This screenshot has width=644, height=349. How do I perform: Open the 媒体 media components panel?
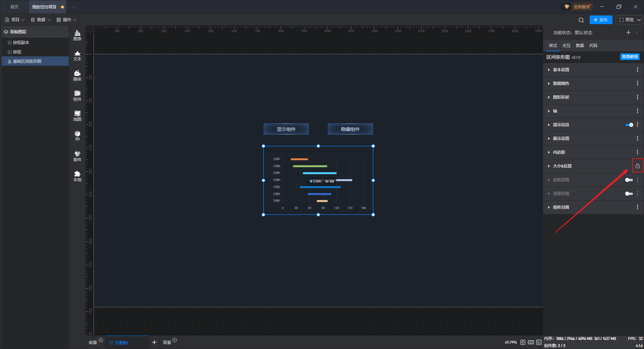pyautogui.click(x=77, y=76)
